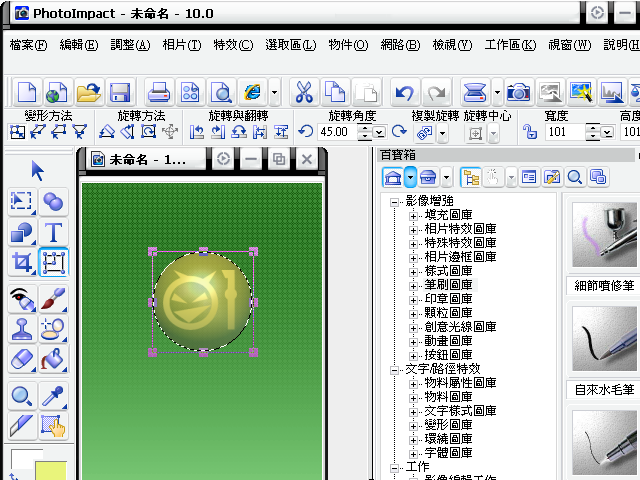Select 文字樣式圖庫 in the tree
The width and height of the screenshot is (640, 480).
(460, 411)
